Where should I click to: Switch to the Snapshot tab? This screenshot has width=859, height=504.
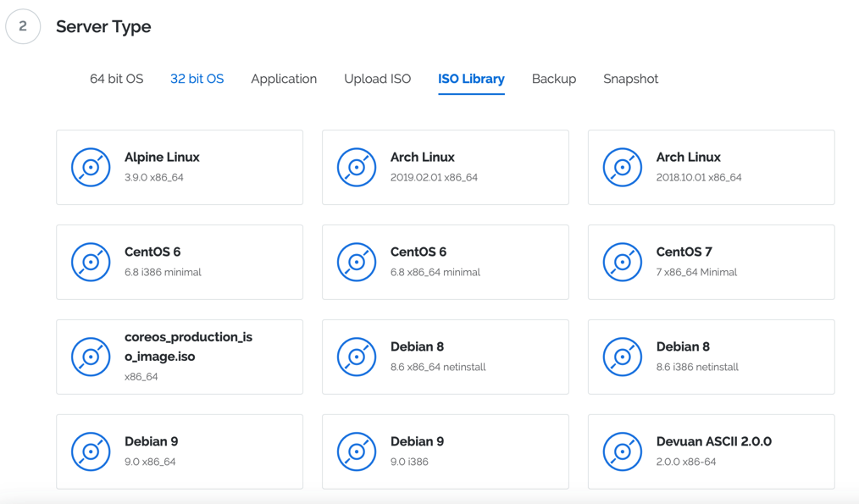630,79
